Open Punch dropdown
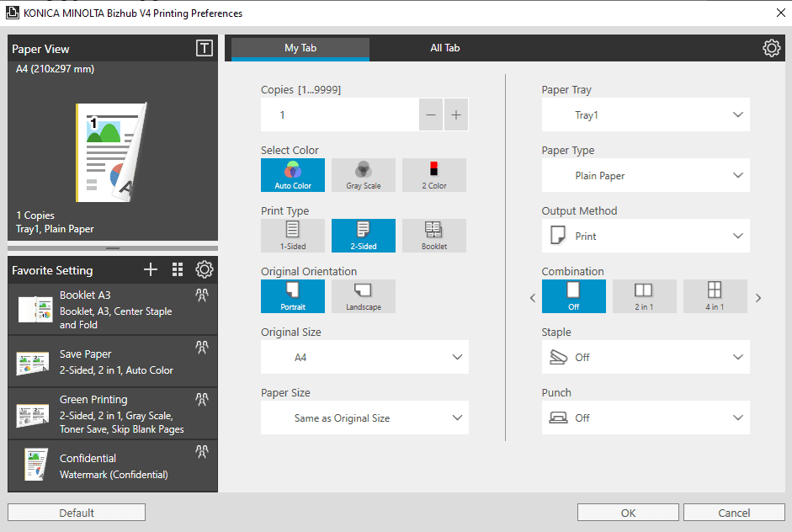Viewport: 792px width, 532px height. pyautogui.click(x=646, y=418)
